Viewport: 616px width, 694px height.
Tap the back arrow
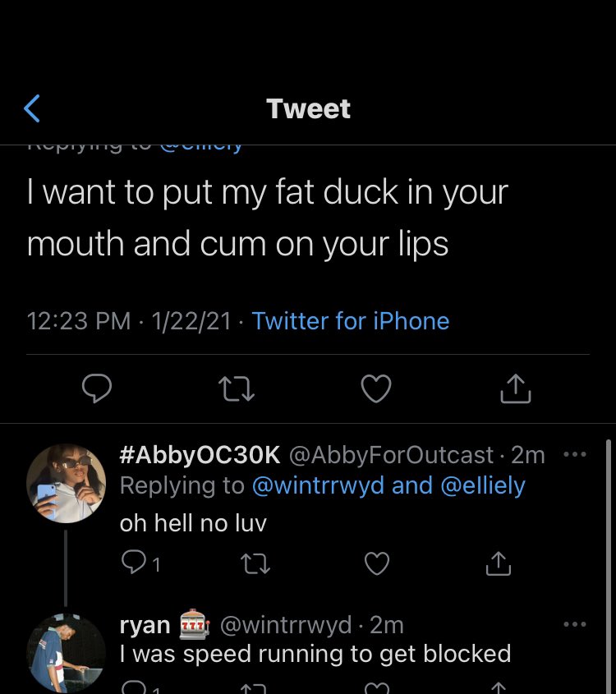point(32,108)
